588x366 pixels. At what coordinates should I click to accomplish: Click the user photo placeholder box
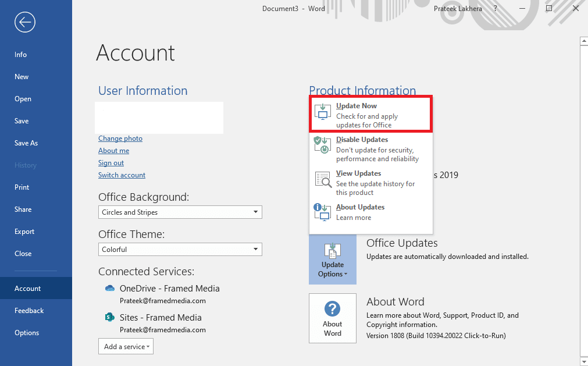(159, 118)
